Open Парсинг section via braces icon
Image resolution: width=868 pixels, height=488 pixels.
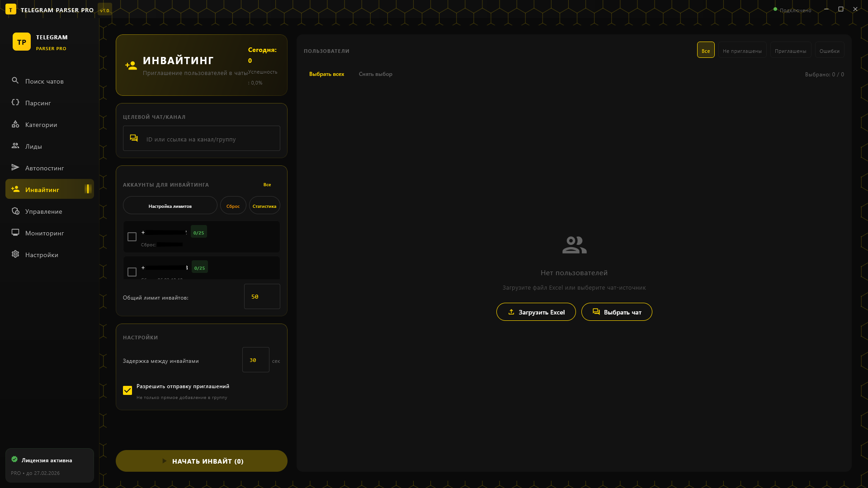click(x=15, y=103)
